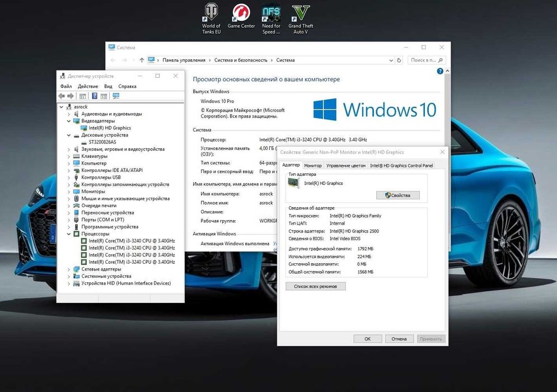Click the Свойства button for the adapter

398,195
